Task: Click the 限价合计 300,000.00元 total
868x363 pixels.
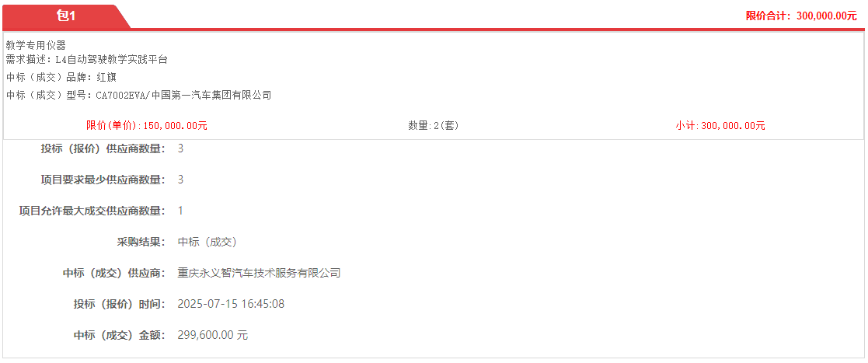Action: click(801, 16)
